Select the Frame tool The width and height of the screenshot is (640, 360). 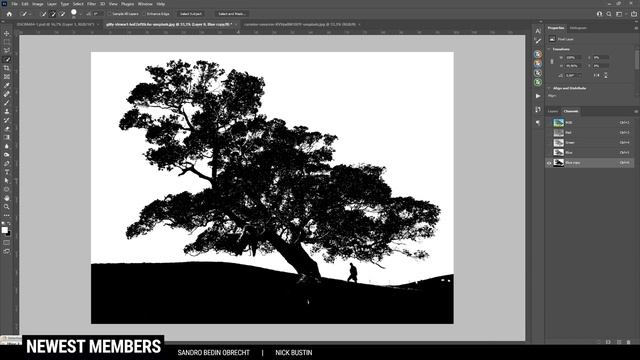[7, 76]
